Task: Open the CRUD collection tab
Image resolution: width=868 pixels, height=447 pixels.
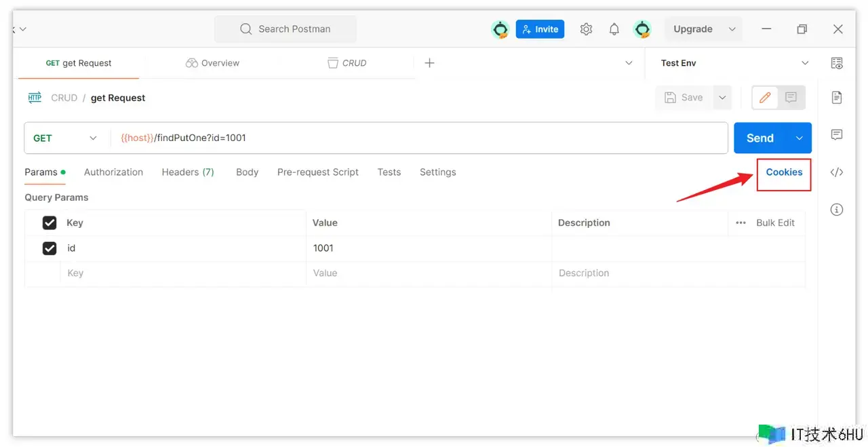Action: 347,63
